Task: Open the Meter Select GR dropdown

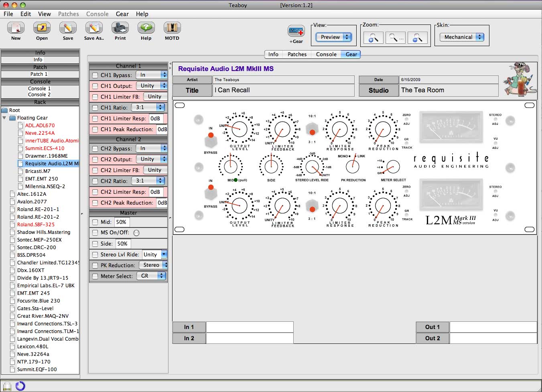Action: [x=151, y=276]
